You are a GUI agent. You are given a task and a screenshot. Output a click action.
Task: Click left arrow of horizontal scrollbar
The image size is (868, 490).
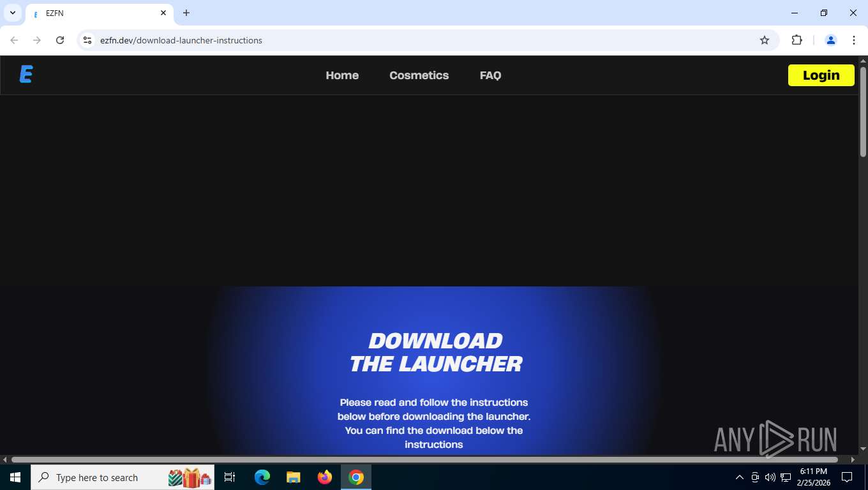pyautogui.click(x=5, y=459)
